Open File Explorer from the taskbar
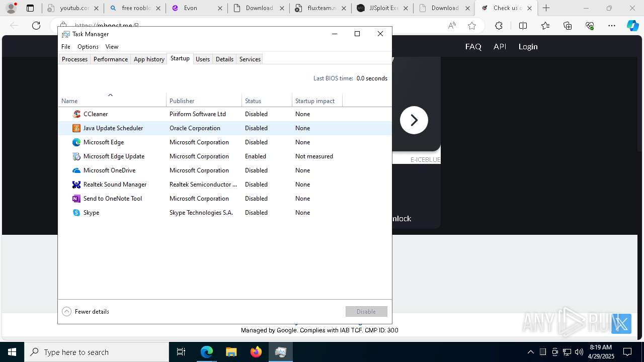The height and width of the screenshot is (362, 644). point(231,352)
